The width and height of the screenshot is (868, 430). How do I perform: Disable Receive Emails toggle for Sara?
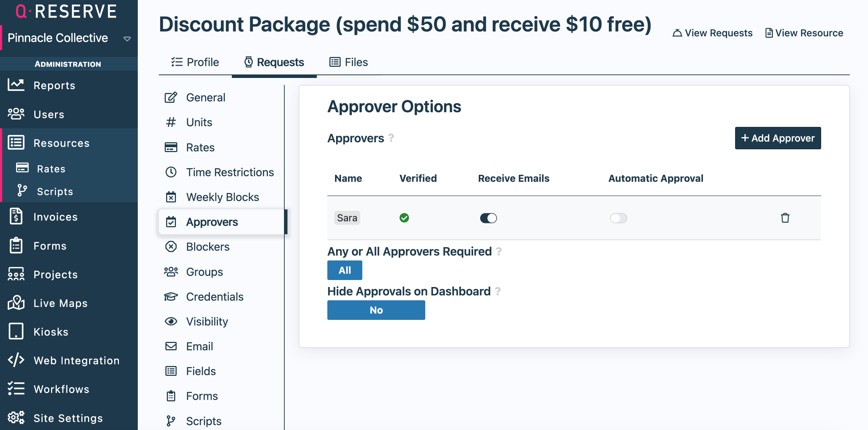pos(488,218)
